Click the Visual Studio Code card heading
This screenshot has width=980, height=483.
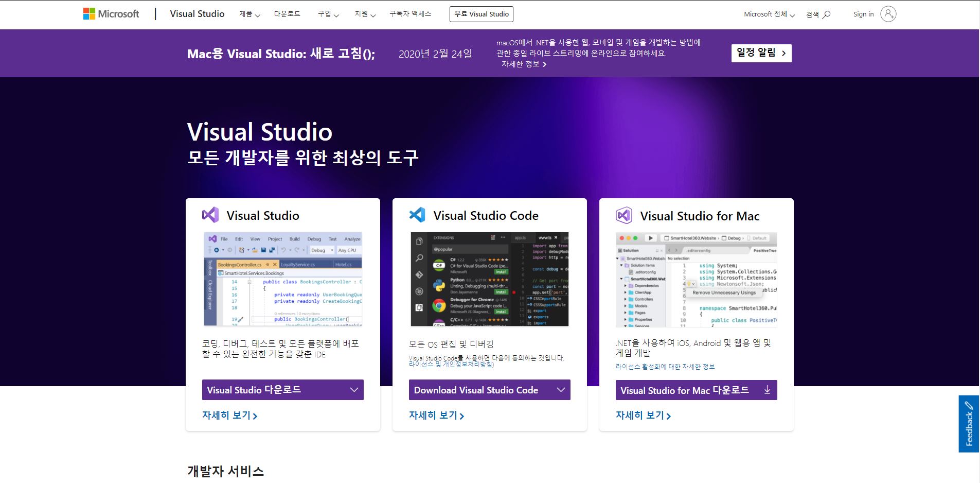tap(486, 215)
